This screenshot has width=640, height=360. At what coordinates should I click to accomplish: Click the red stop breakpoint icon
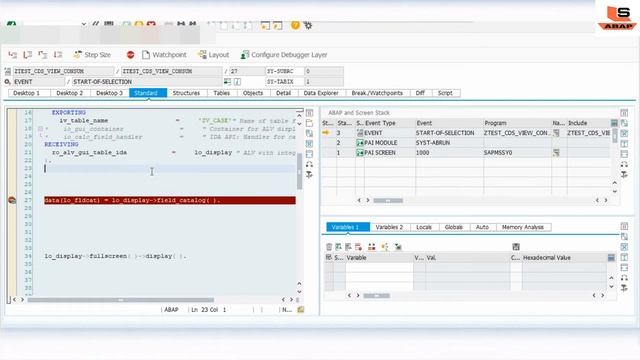pos(130,55)
